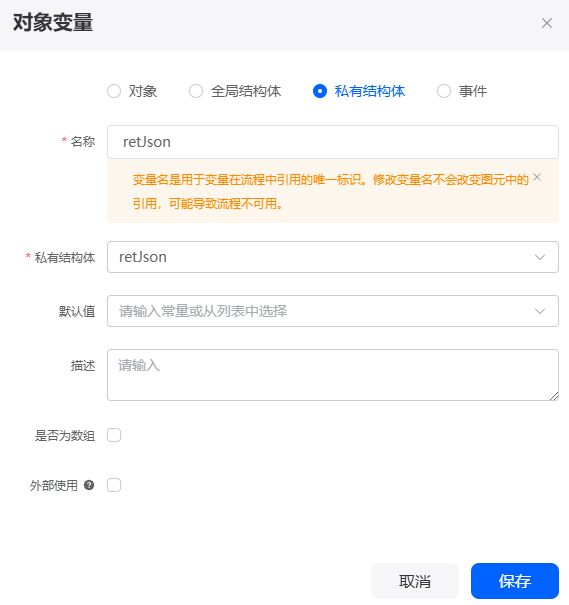The image size is (569, 605).
Task: Click the 默认值 dropdown chevron arrow
Action: (540, 311)
